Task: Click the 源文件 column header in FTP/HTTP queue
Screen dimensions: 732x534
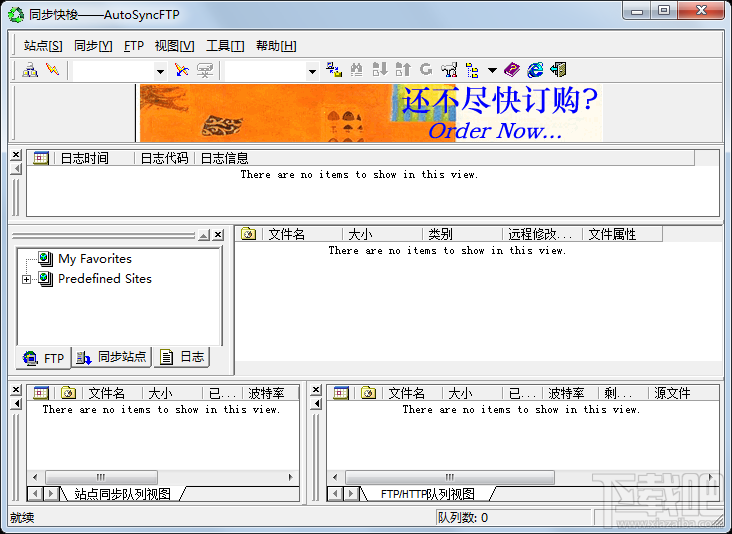Action: point(683,393)
